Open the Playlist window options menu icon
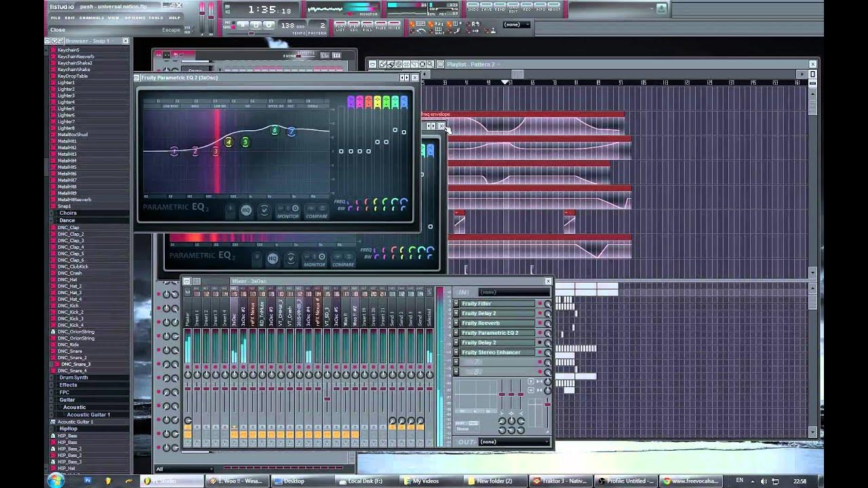 [x=372, y=64]
